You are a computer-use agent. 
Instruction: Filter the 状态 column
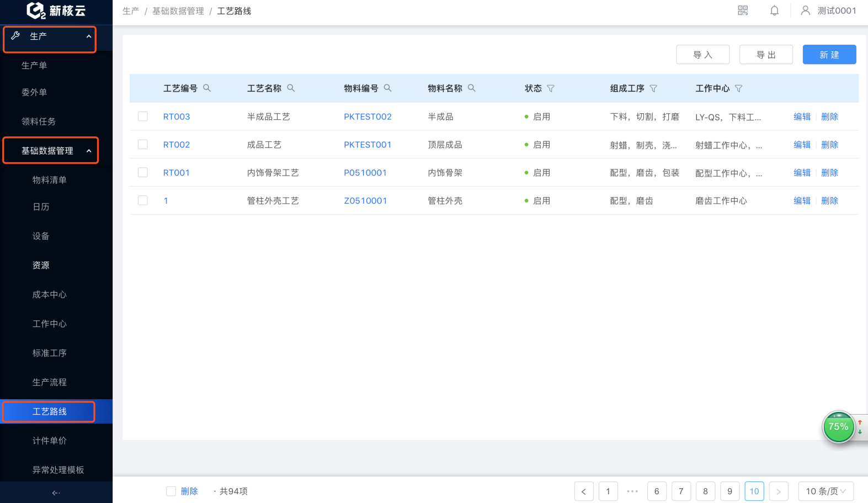coord(551,88)
